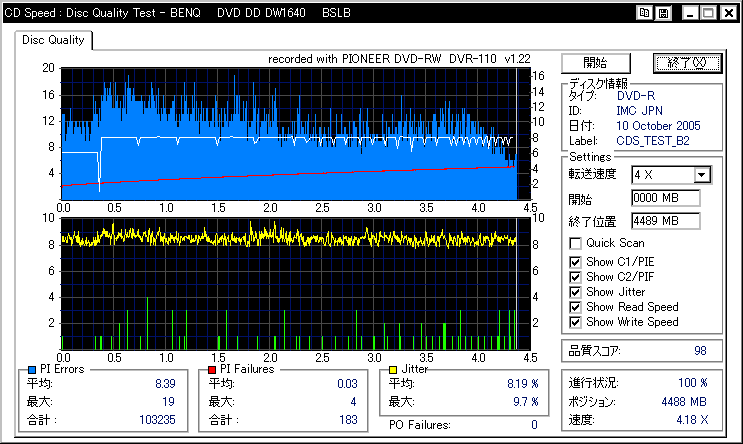The image size is (743, 444).
Task: Click the position value 4488 MB
Action: pyautogui.click(x=684, y=402)
